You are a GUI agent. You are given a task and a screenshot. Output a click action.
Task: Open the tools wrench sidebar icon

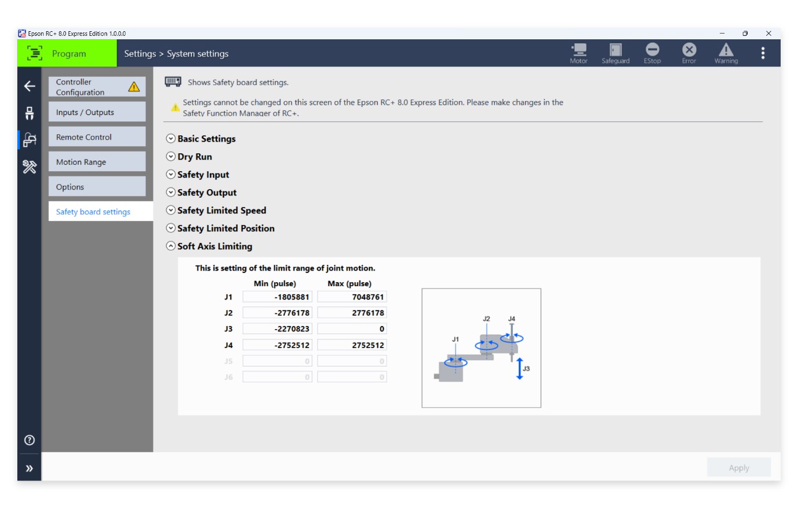[29, 167]
